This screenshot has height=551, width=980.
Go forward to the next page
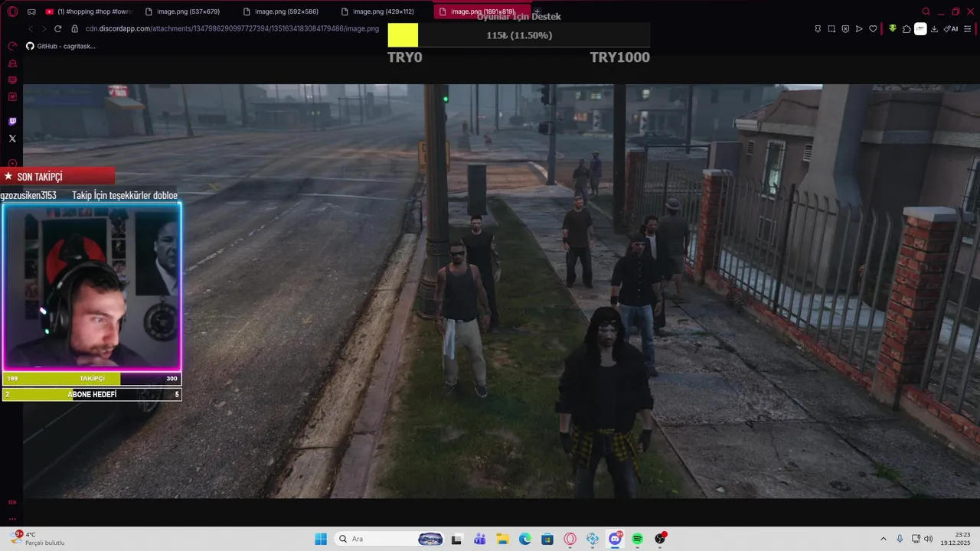click(x=44, y=28)
